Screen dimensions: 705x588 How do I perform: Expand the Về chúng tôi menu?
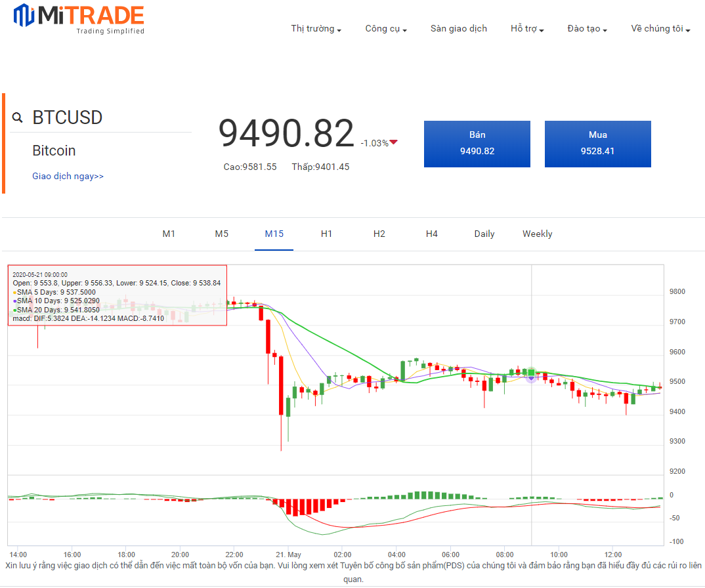[x=660, y=29]
